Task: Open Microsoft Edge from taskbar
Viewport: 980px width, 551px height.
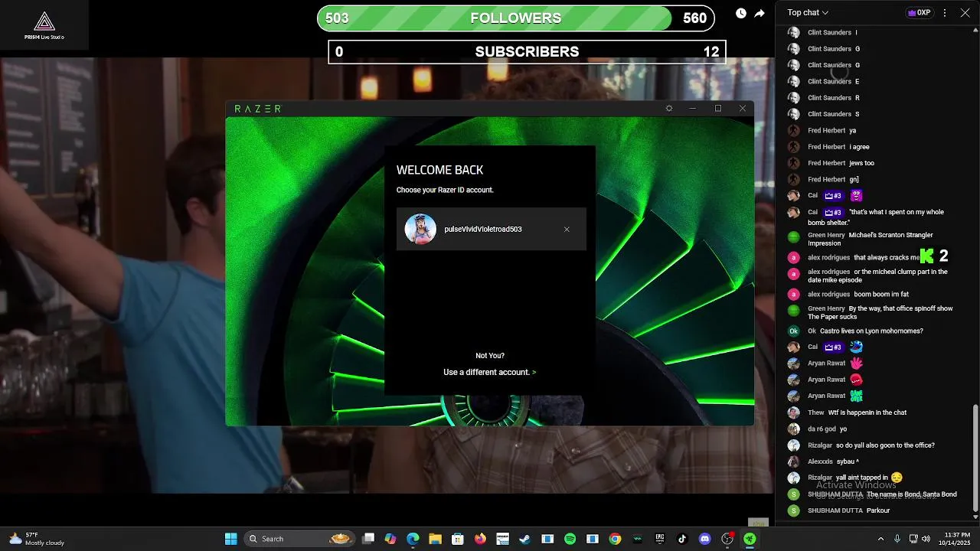Action: (x=413, y=539)
